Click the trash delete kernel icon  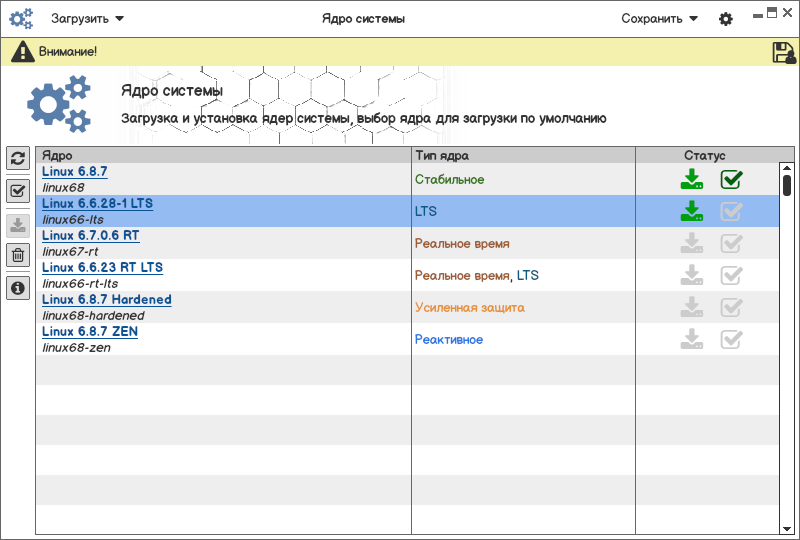(x=17, y=255)
